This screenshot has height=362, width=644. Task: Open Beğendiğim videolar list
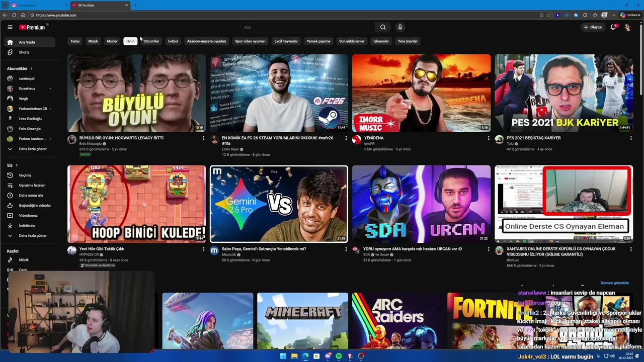pyautogui.click(x=30, y=206)
